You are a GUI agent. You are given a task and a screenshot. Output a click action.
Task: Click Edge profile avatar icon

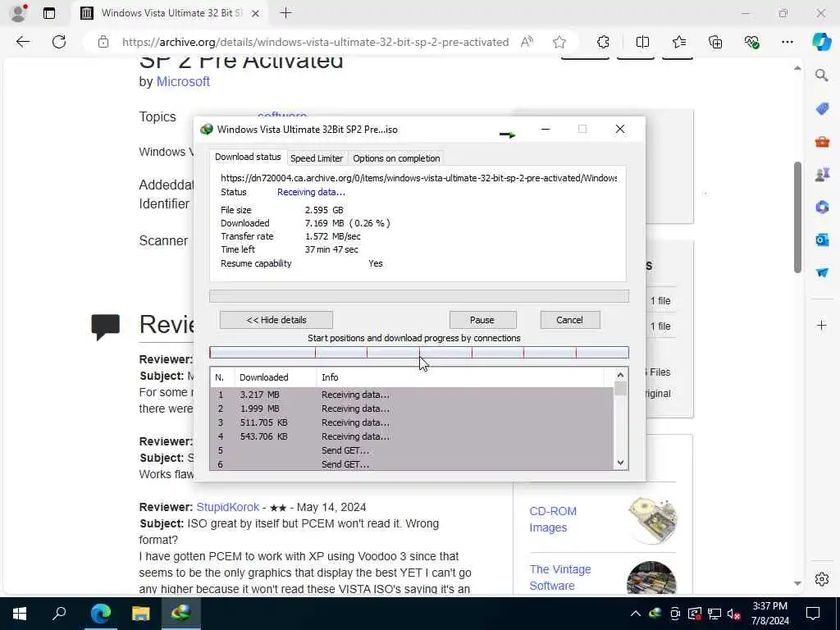(x=18, y=13)
